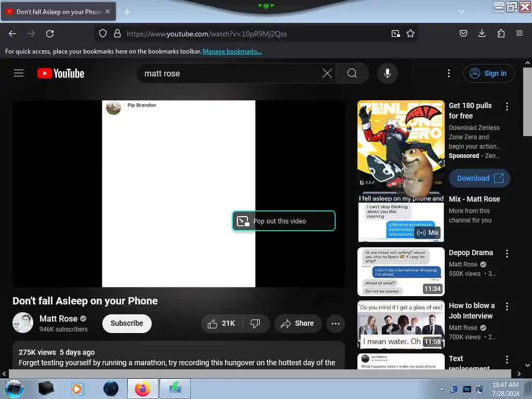Clear the search query with X
Screen dimensions: 532x399
tap(327, 73)
